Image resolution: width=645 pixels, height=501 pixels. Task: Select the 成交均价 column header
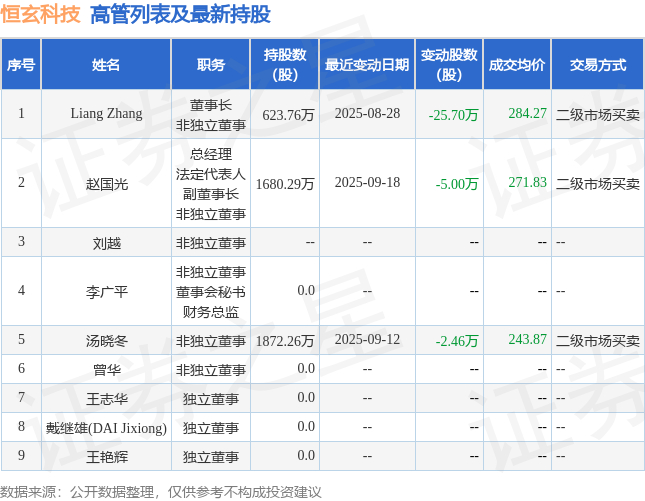tap(517, 65)
